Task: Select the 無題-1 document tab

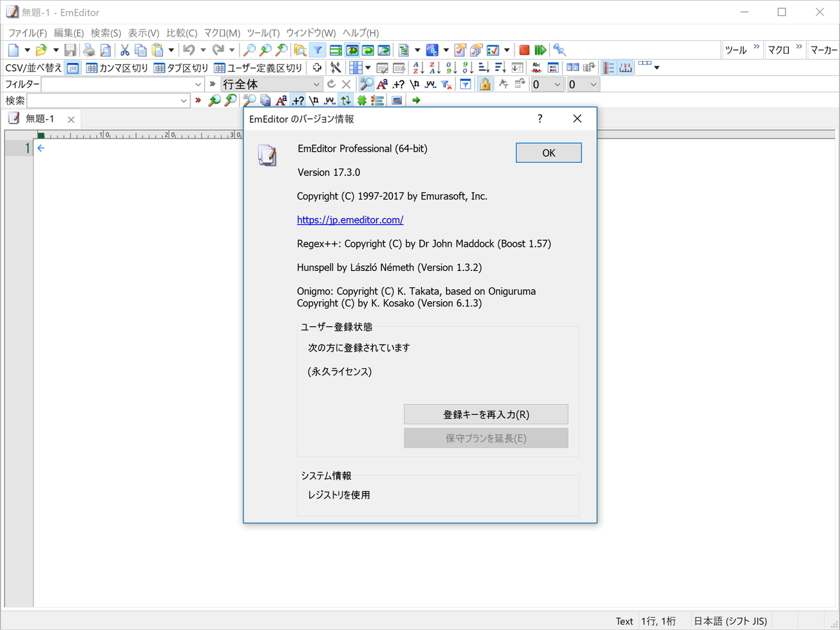Action: pyautogui.click(x=41, y=119)
